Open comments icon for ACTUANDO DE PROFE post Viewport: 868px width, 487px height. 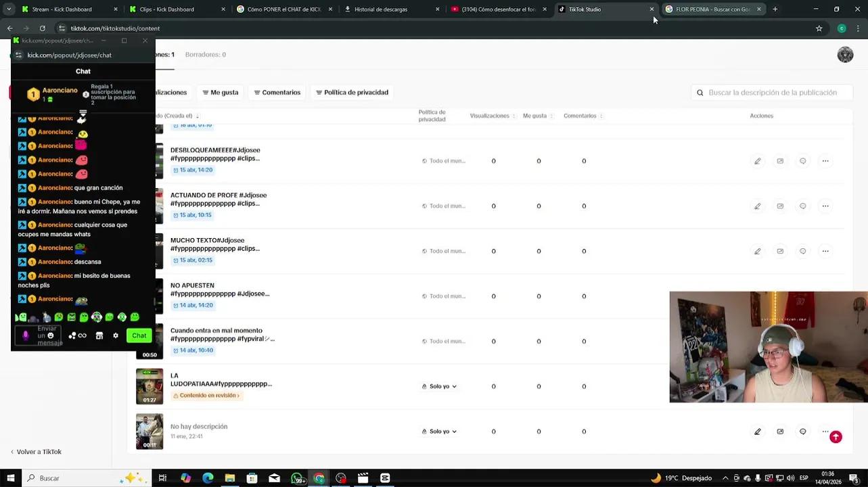click(802, 206)
